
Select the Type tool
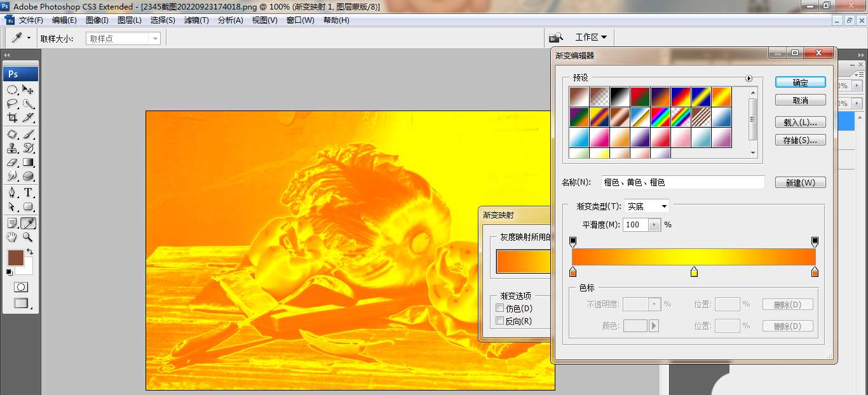[29, 192]
